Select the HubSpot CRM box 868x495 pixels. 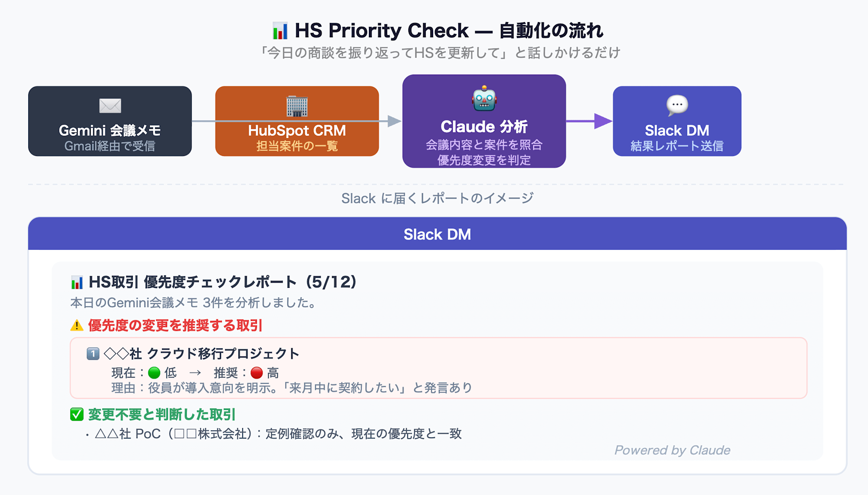click(297, 121)
